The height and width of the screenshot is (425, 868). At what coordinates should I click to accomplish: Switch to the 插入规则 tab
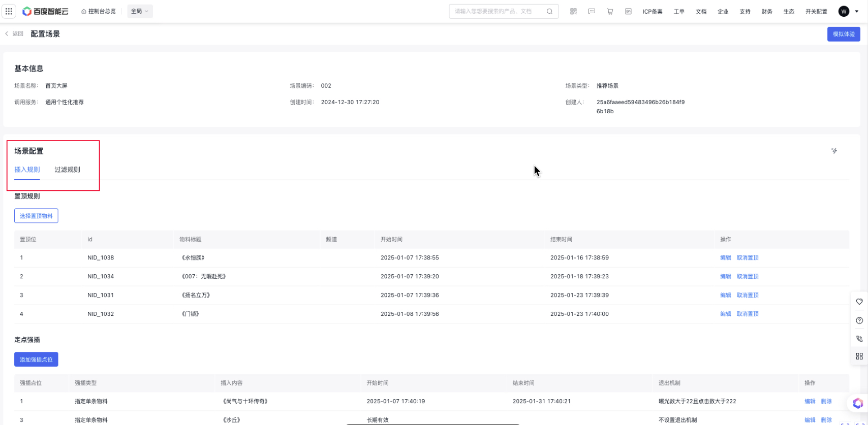click(x=27, y=170)
